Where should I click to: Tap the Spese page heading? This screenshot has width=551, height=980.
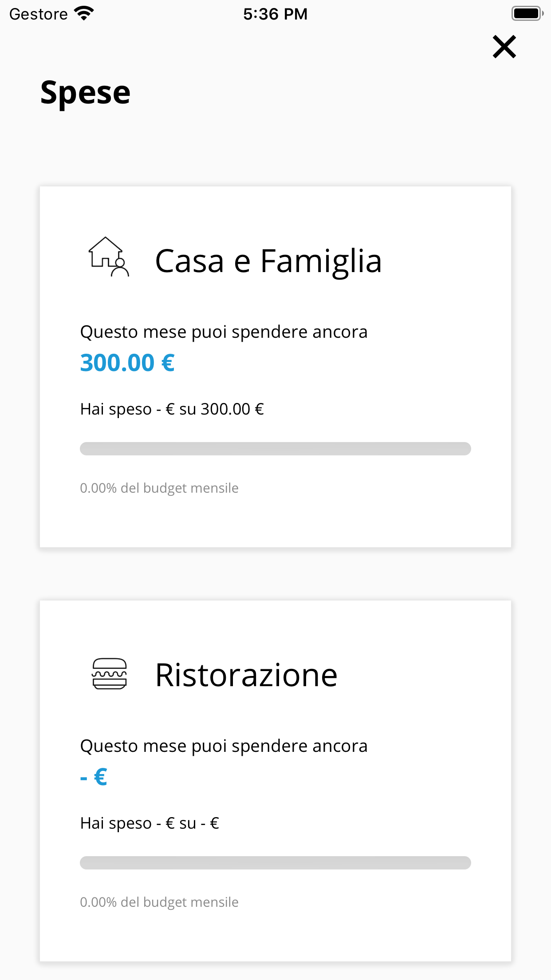click(x=85, y=93)
